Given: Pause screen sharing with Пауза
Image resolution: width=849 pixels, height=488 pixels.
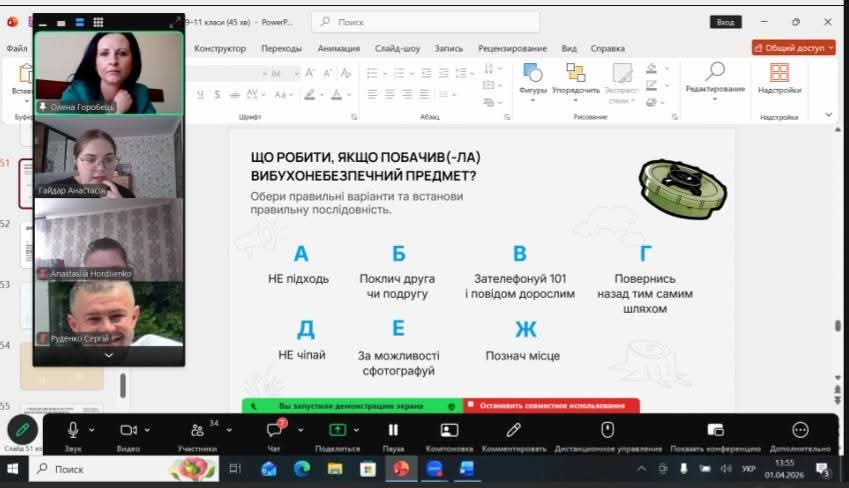Looking at the screenshot, I should pos(393,430).
